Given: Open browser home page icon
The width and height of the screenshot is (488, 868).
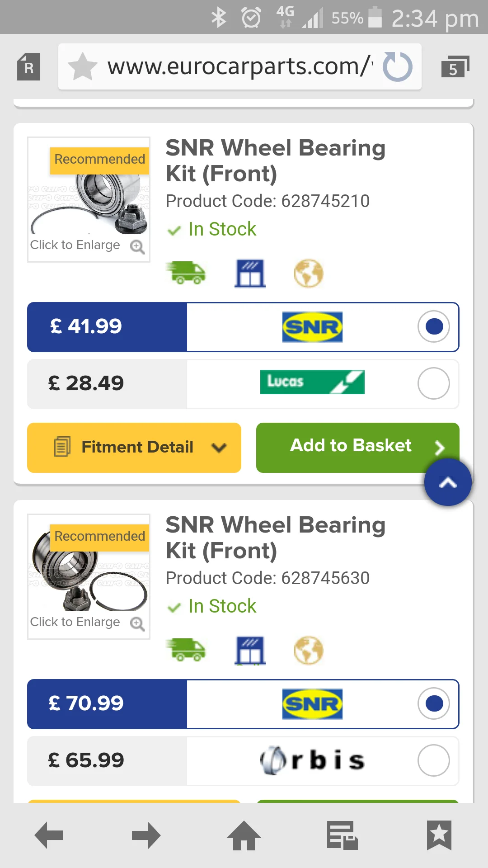Looking at the screenshot, I should [244, 835].
